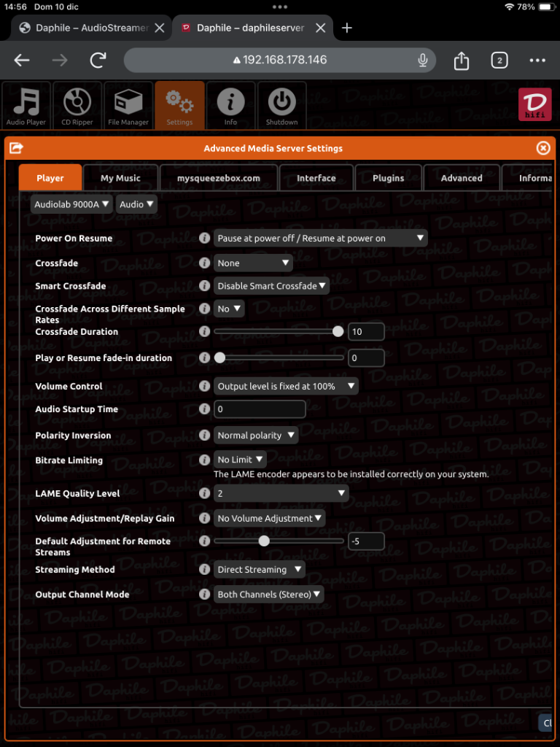Show info for Crossfade Duration
Viewport: 560px width, 747px height.
(204, 332)
